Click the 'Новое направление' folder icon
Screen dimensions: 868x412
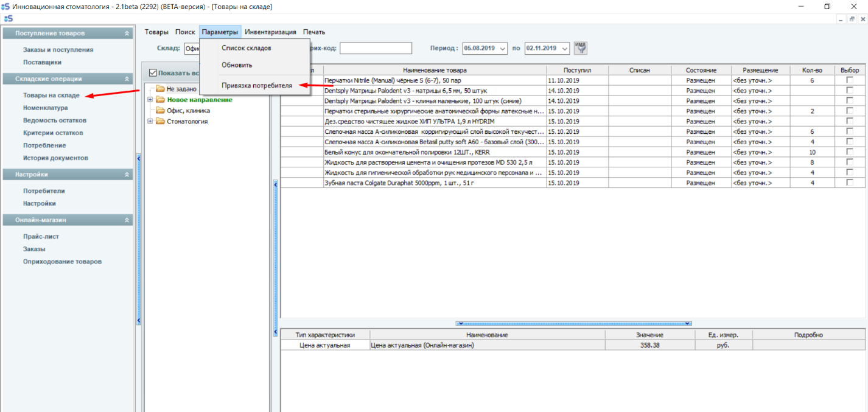(x=160, y=100)
